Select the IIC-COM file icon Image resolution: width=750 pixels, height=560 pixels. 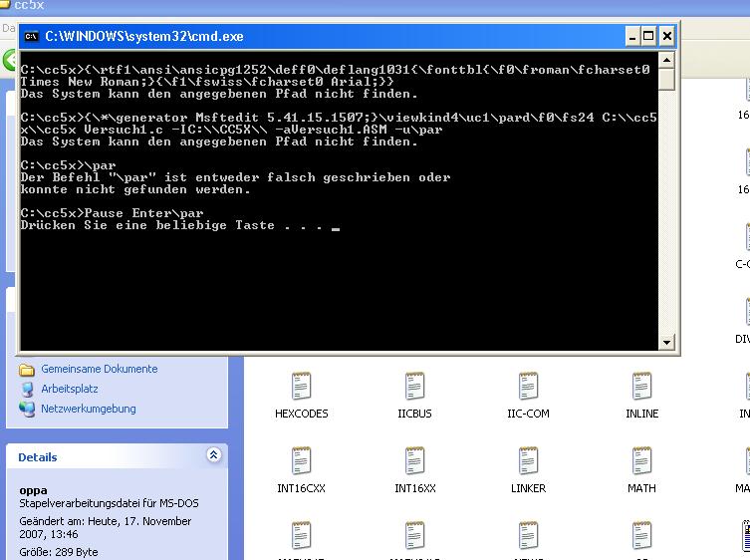pos(529,387)
